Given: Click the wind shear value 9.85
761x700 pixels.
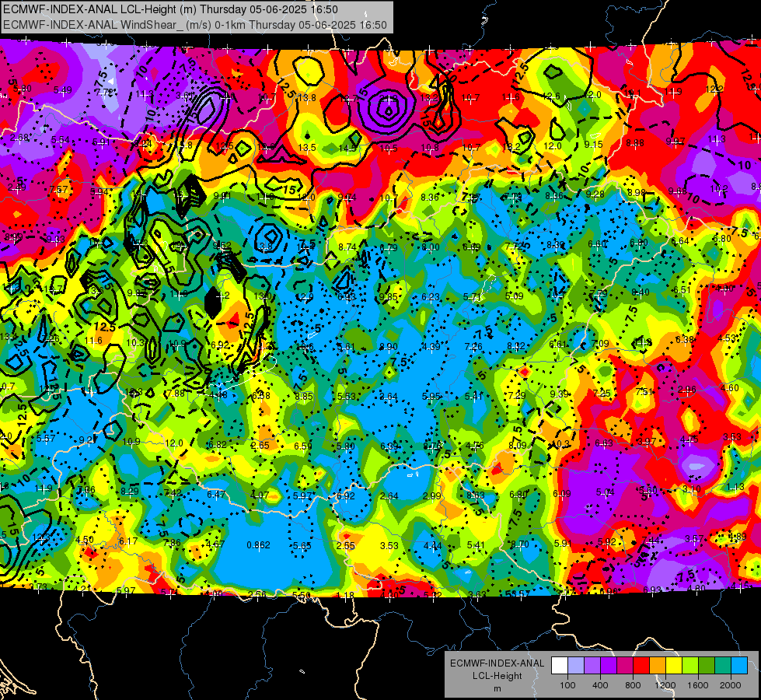Looking at the screenshot, I should click(x=388, y=297).
